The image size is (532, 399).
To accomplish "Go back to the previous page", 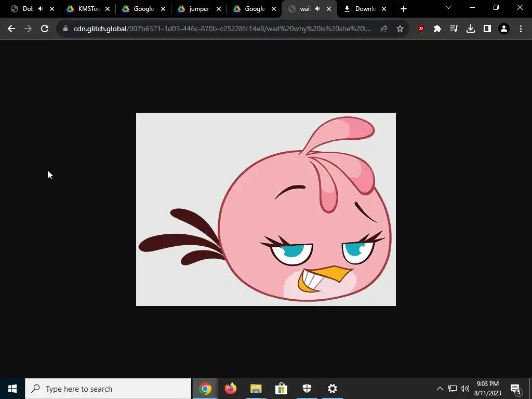I will pos(11,29).
